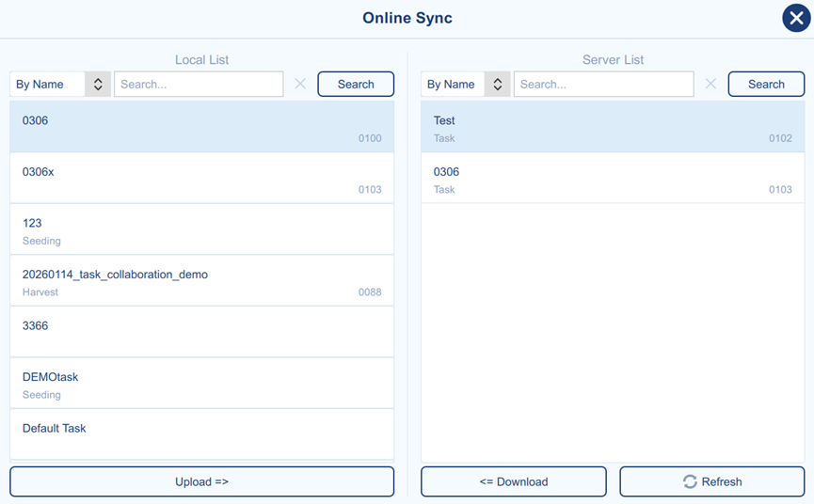Viewport: 814px width, 504px height.
Task: Select Default Task in Local List
Action: coord(202,434)
